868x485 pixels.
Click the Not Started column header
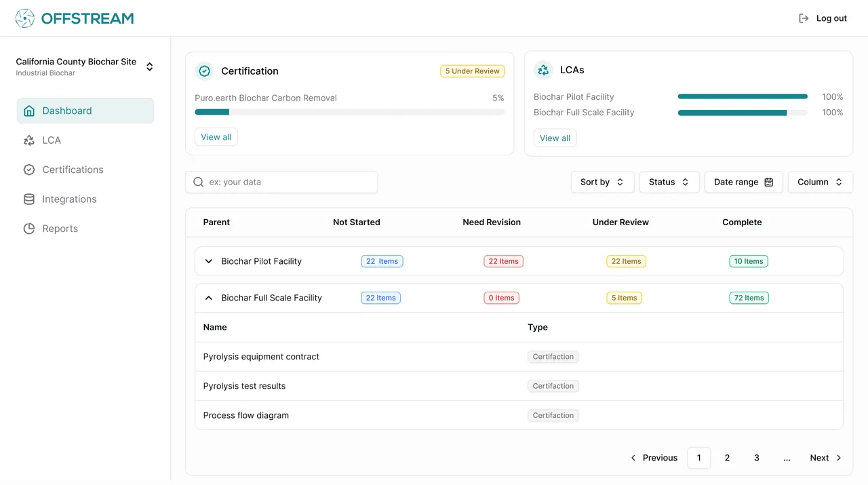[x=356, y=222]
